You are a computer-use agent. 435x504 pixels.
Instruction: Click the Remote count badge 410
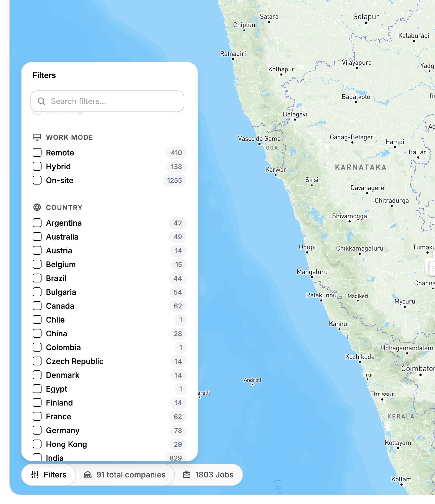click(x=176, y=153)
